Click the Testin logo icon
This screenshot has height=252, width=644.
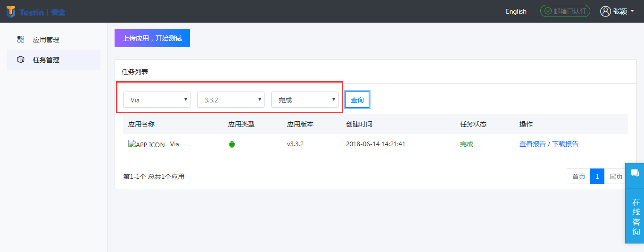[x=11, y=12]
